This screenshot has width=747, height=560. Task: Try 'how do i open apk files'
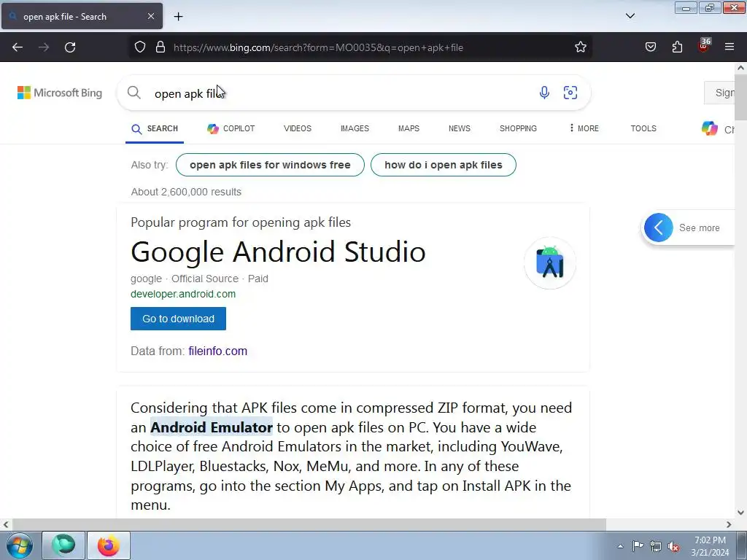click(443, 165)
